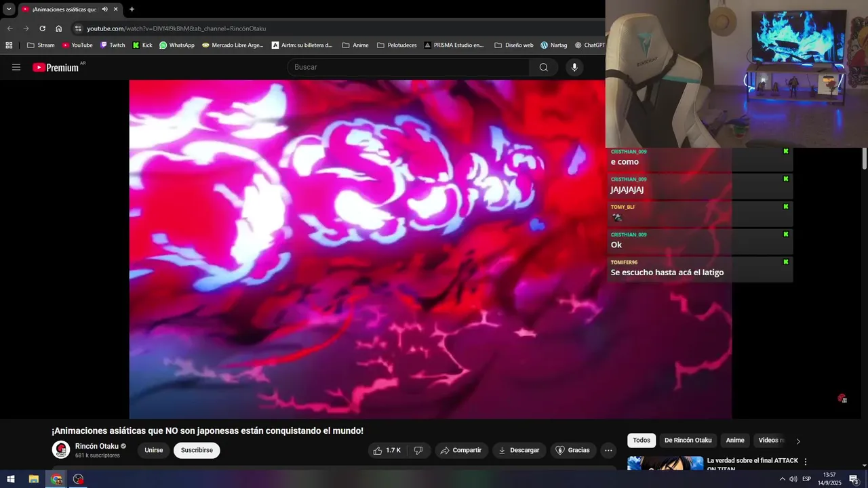Image resolution: width=868 pixels, height=488 pixels.
Task: Open a new browser tab
Action: coord(132,9)
